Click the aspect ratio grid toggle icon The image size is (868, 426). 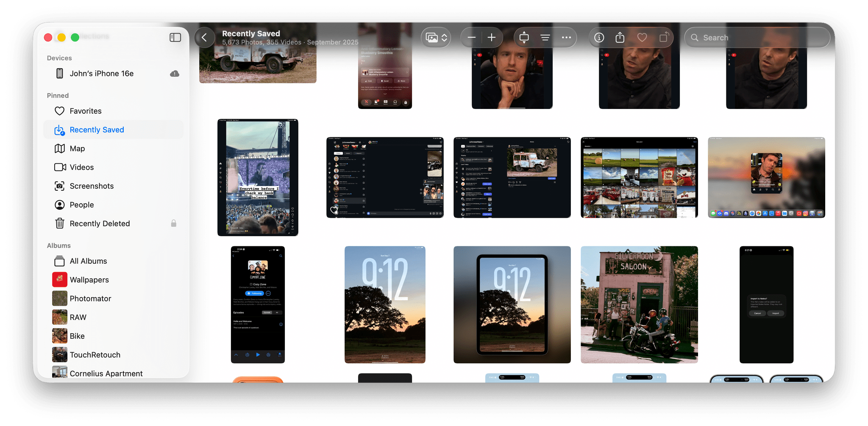(524, 38)
